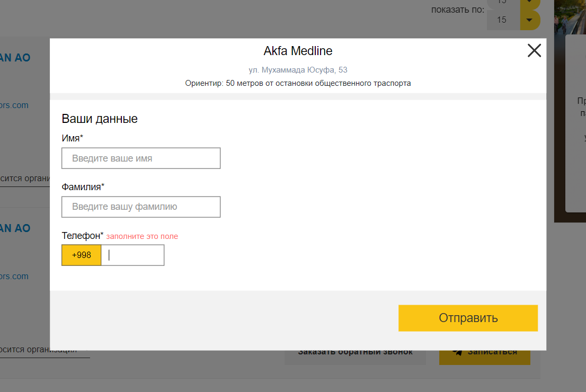Open the показать по 15 dropdown arrow
Viewport: 586px width, 392px height.
(530, 20)
